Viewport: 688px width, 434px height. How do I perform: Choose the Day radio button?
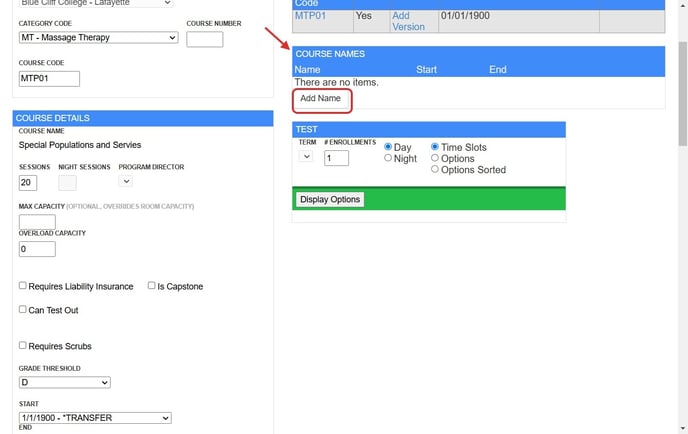point(389,147)
